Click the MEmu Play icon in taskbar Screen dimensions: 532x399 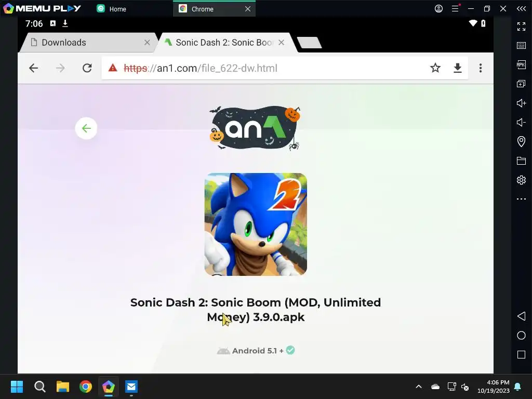pyautogui.click(x=108, y=387)
